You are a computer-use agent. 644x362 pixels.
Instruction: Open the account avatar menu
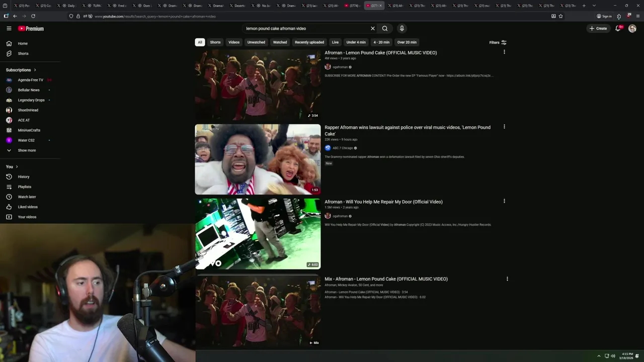point(632,29)
